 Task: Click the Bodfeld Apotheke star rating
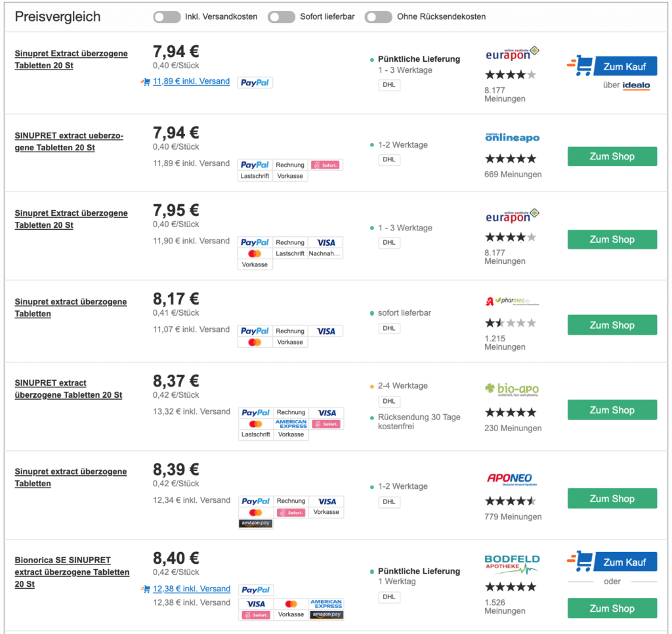tap(511, 587)
